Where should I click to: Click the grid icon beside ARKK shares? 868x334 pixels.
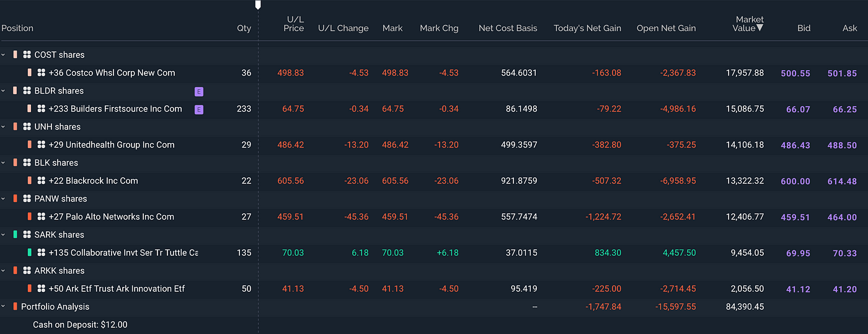(27, 270)
